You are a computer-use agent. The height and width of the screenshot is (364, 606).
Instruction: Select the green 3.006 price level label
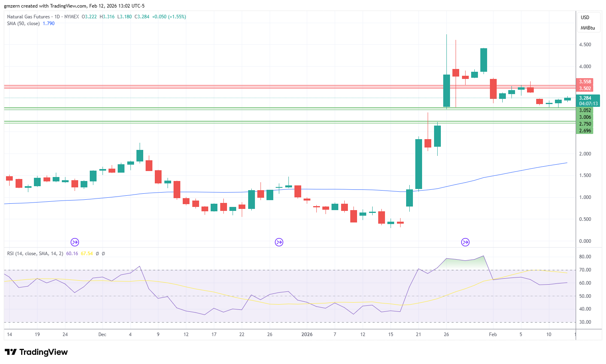(585, 117)
